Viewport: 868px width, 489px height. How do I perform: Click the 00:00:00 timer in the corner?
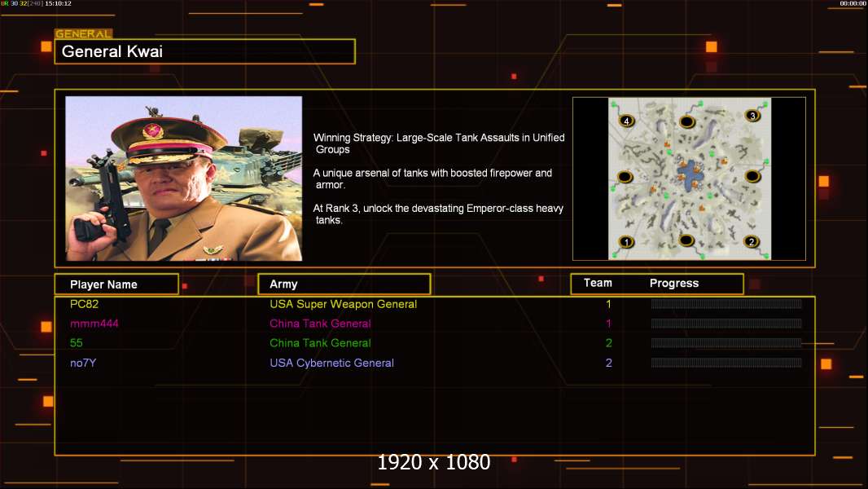coord(853,3)
